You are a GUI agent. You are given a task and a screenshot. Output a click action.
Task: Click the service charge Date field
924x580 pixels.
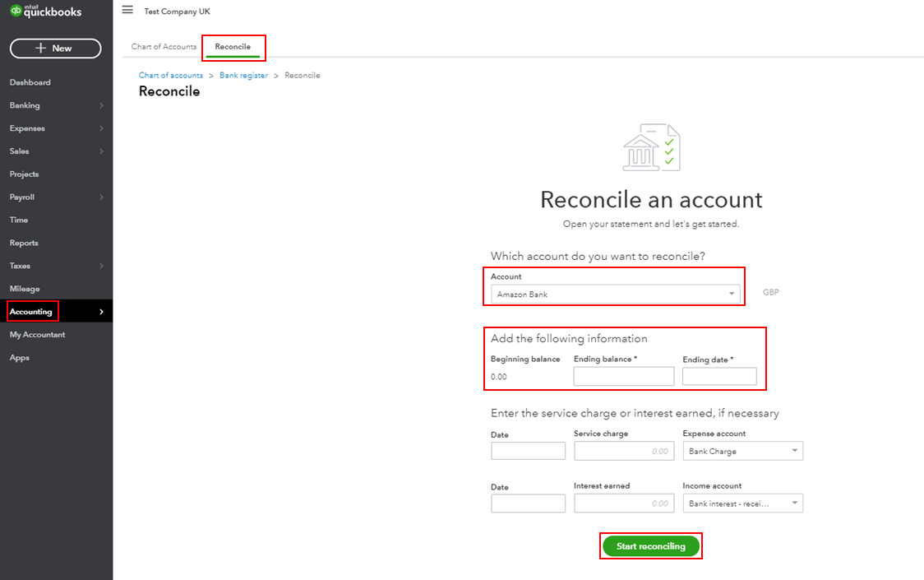tap(528, 451)
